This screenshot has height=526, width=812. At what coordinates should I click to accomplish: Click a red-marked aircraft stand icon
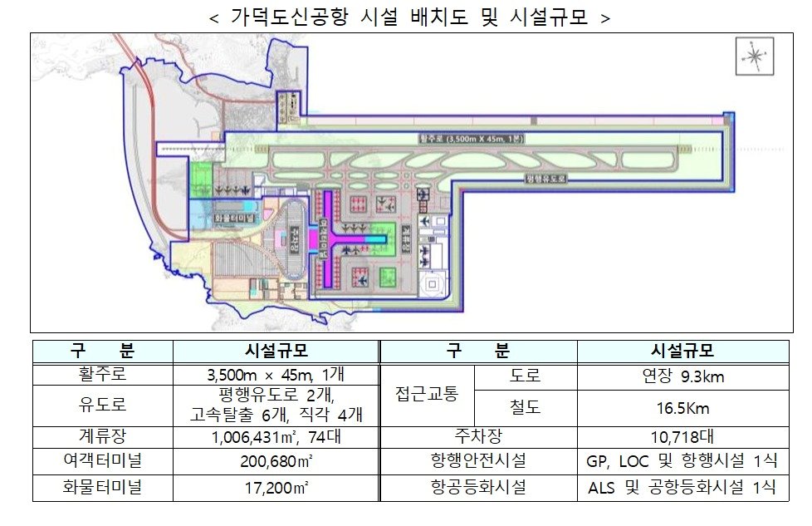pos(358,204)
